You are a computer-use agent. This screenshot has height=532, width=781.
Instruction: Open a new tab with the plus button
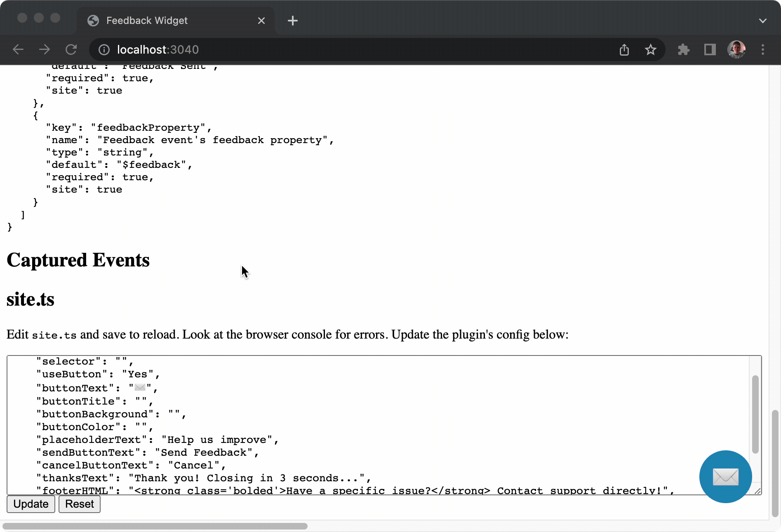point(293,21)
